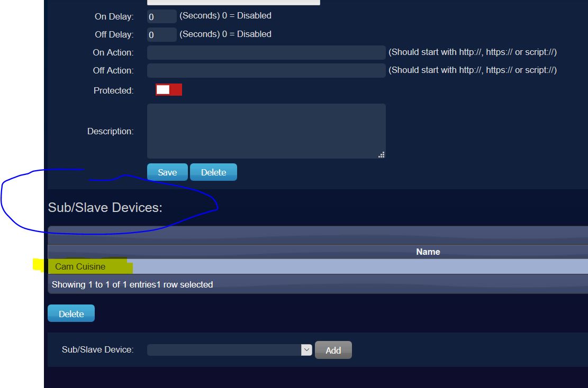
Task: Click the 'Showing 1 to 1' entries text
Action: (x=132, y=284)
